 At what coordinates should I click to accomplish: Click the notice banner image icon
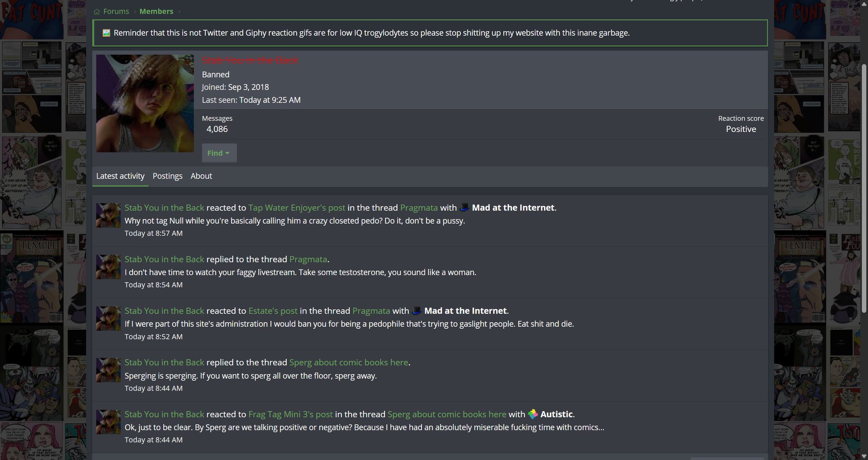(x=106, y=33)
